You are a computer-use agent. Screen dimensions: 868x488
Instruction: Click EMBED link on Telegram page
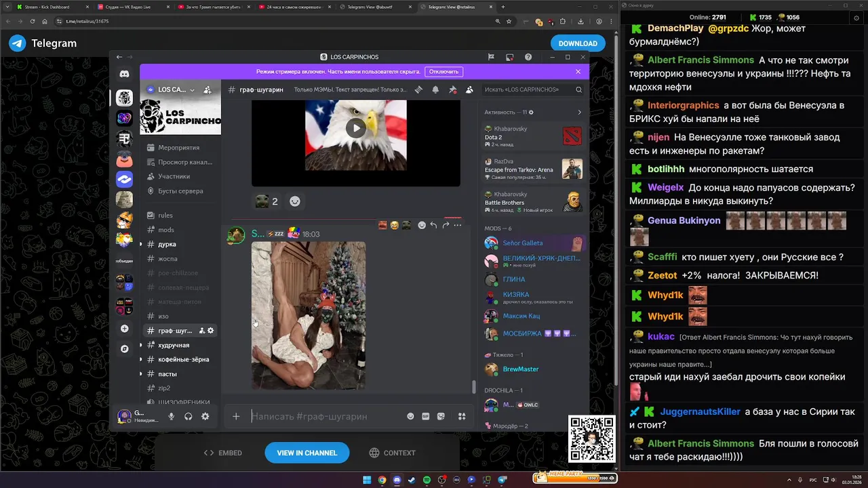tap(223, 453)
